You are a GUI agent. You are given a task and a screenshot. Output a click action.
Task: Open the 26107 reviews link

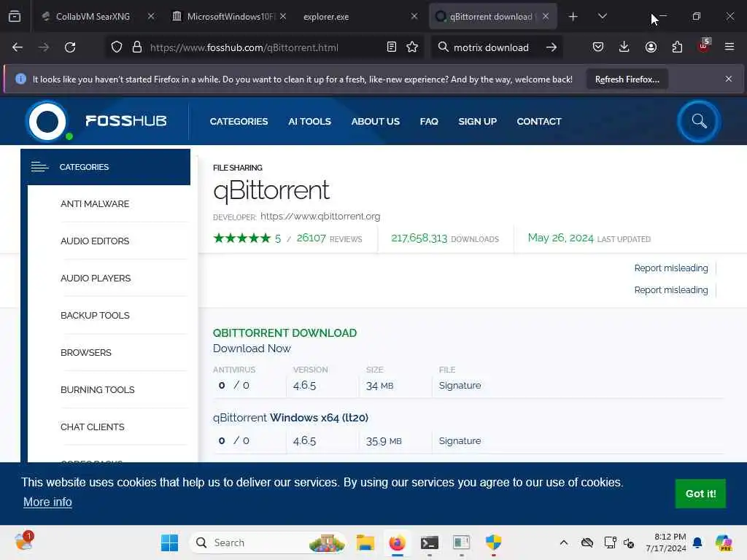(x=329, y=238)
